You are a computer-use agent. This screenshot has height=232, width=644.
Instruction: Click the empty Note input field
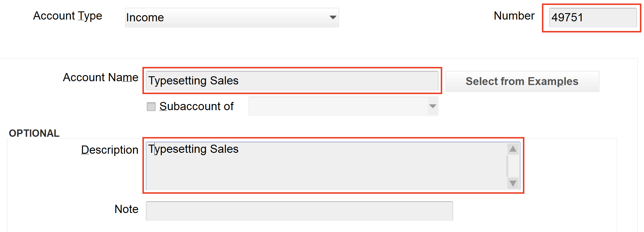click(x=299, y=211)
